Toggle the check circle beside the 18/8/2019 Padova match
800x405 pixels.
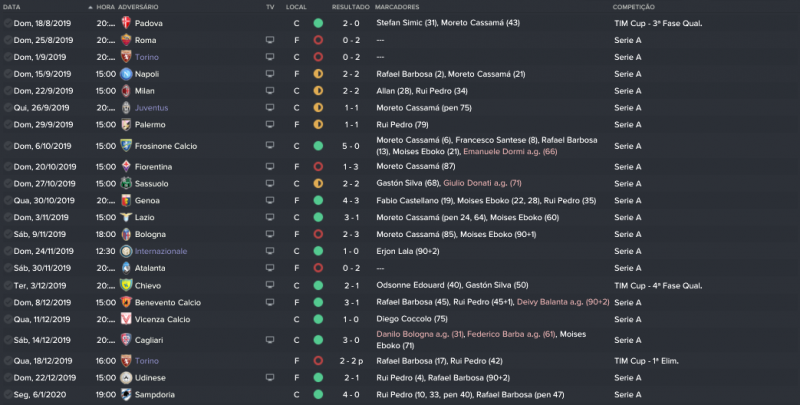point(7,23)
